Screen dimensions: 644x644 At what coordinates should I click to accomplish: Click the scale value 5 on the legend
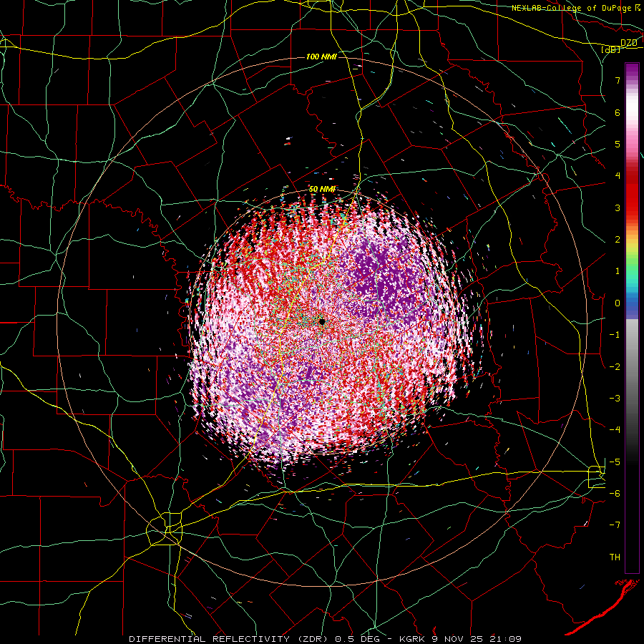(618, 144)
